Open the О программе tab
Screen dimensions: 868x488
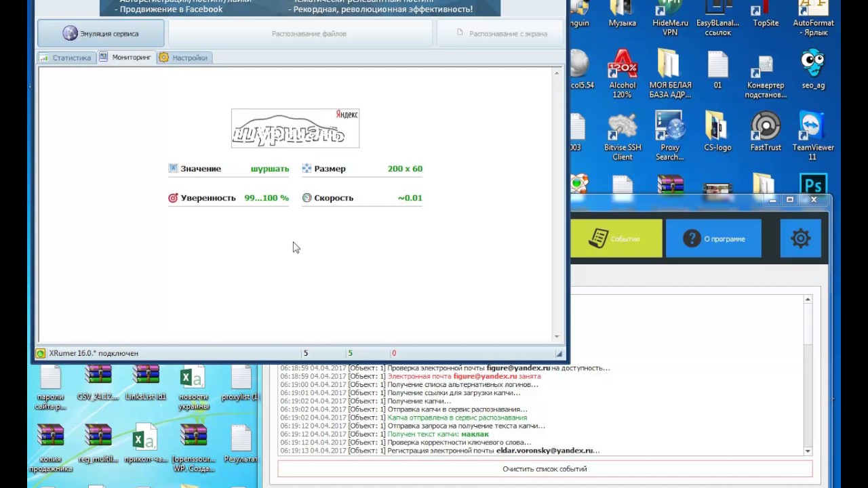(713, 239)
